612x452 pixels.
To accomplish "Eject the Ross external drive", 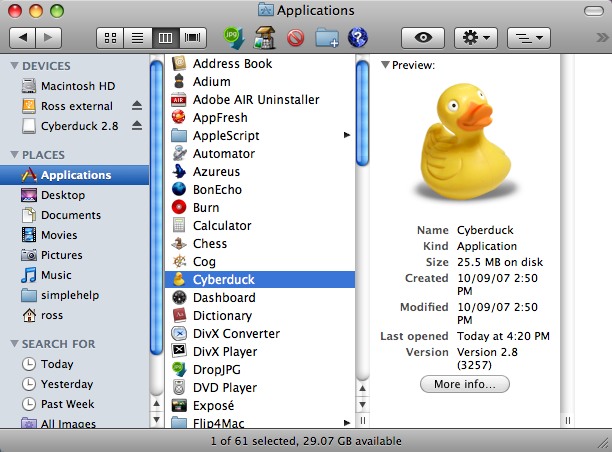I will (x=137, y=105).
